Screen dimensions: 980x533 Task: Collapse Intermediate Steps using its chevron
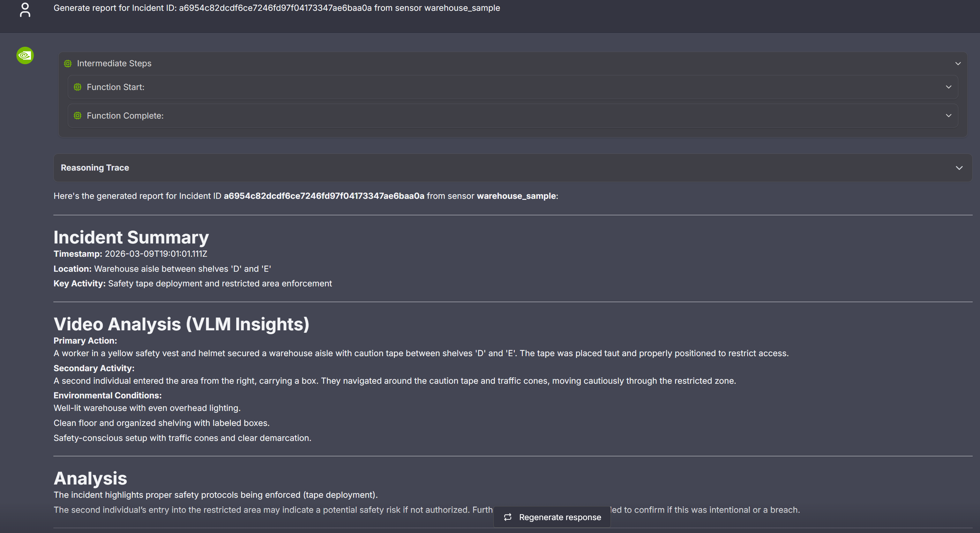(958, 63)
